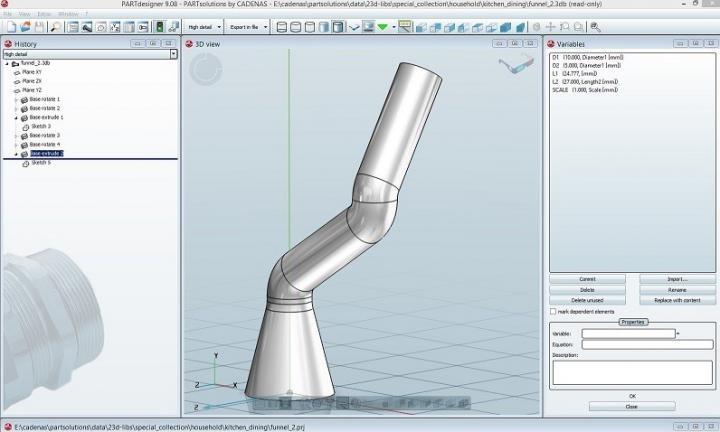Image resolution: width=720 pixels, height=432 pixels.
Task: Click the 3D glasses stereo icon in view
Action: pos(516,64)
